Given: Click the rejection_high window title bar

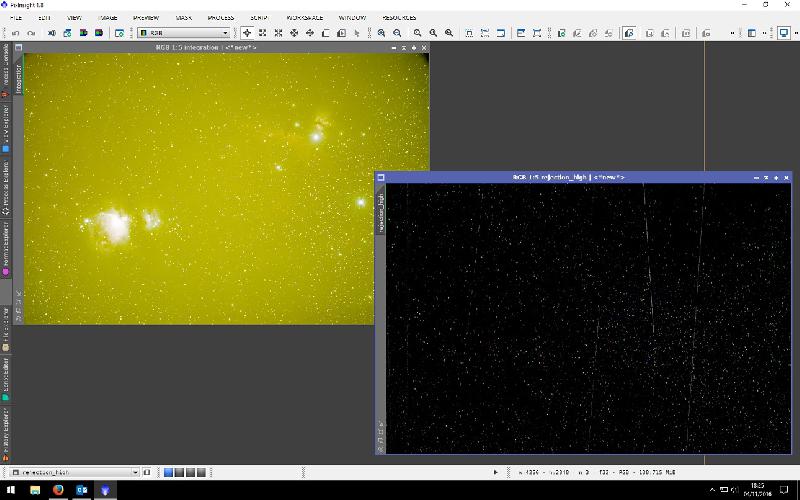Looking at the screenshot, I should click(x=583, y=177).
